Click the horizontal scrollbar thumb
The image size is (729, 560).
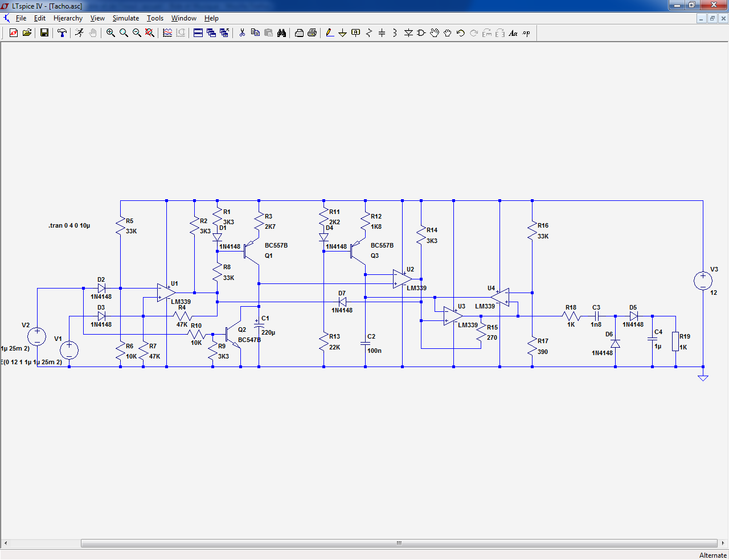pyautogui.click(x=399, y=543)
